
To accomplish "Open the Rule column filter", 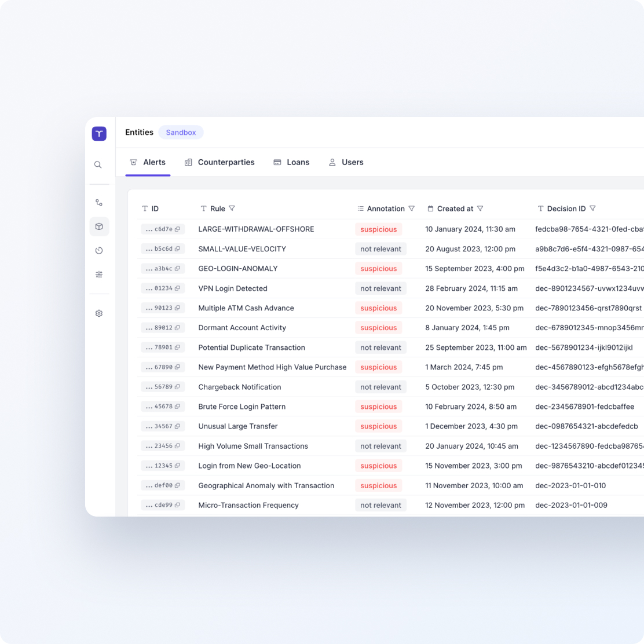I will tap(232, 208).
